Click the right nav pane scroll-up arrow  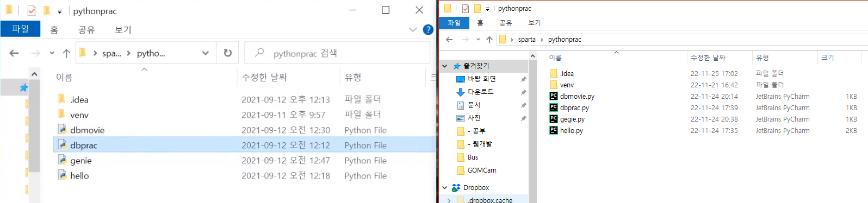tap(532, 56)
